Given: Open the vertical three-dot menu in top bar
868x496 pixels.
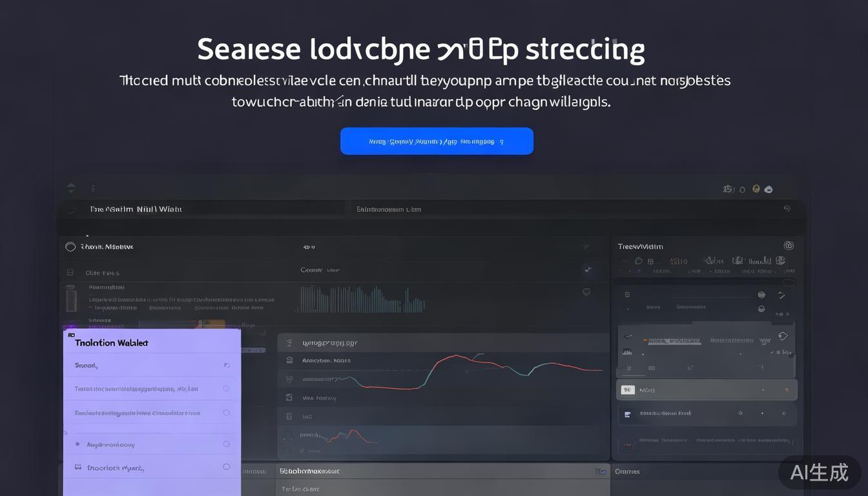Looking at the screenshot, I should point(93,188).
